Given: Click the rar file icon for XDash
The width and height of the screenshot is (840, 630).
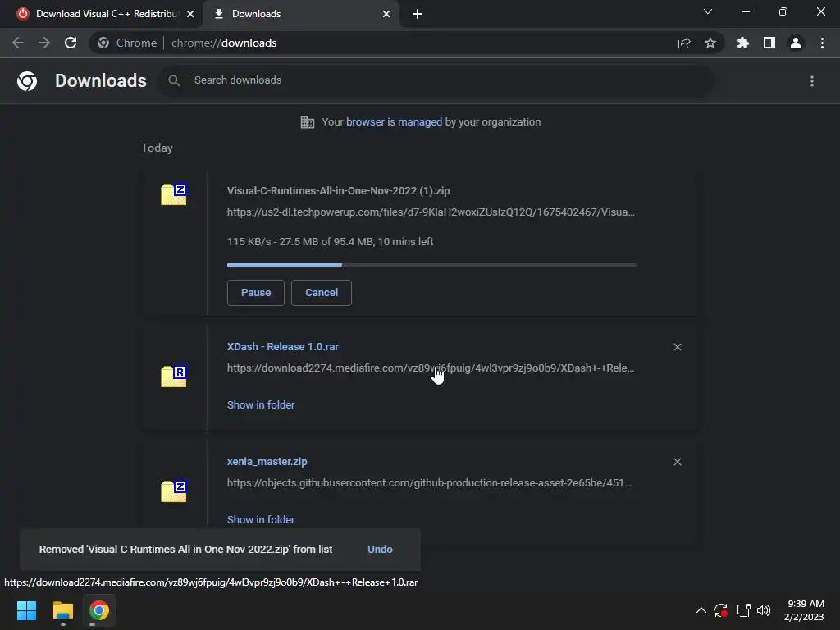Looking at the screenshot, I should pyautogui.click(x=174, y=376).
